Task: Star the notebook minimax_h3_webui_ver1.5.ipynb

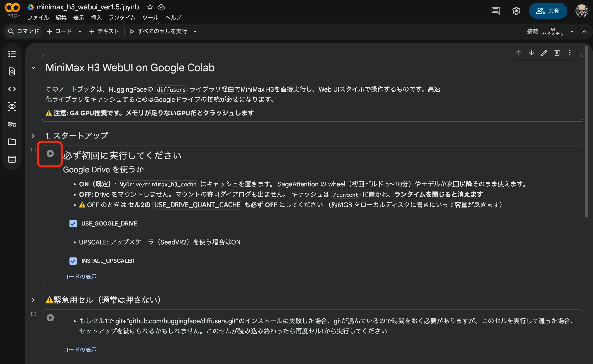Action: click(150, 7)
